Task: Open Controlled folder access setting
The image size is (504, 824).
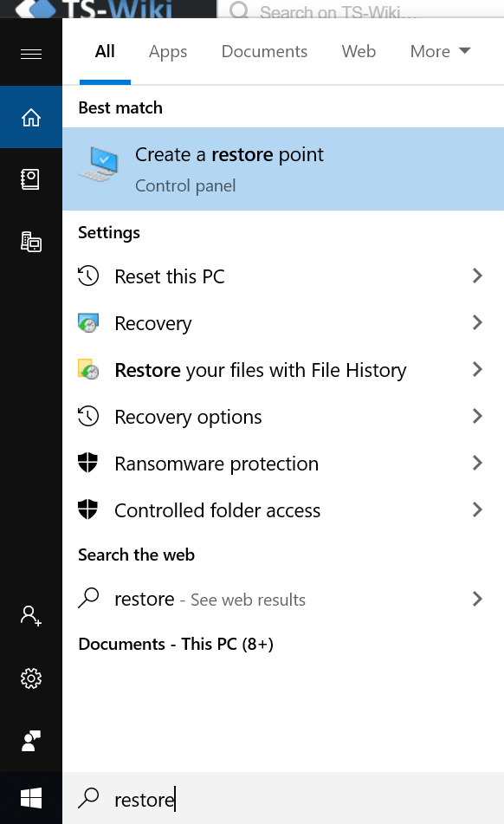Action: pyautogui.click(x=283, y=510)
